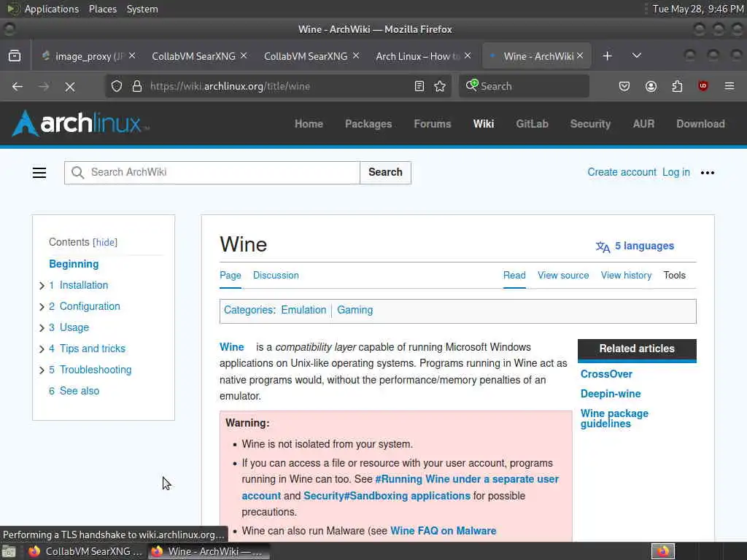Click the Create account link

pyautogui.click(x=622, y=172)
